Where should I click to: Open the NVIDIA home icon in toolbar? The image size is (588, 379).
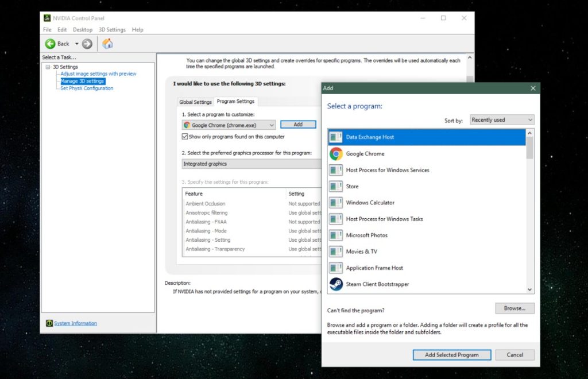pyautogui.click(x=107, y=43)
